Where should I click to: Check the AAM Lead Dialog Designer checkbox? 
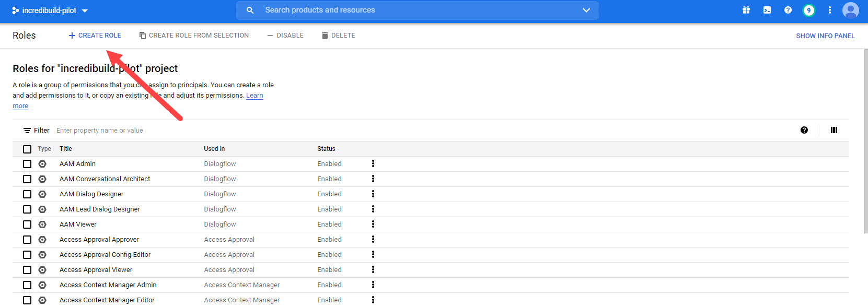[27, 209]
